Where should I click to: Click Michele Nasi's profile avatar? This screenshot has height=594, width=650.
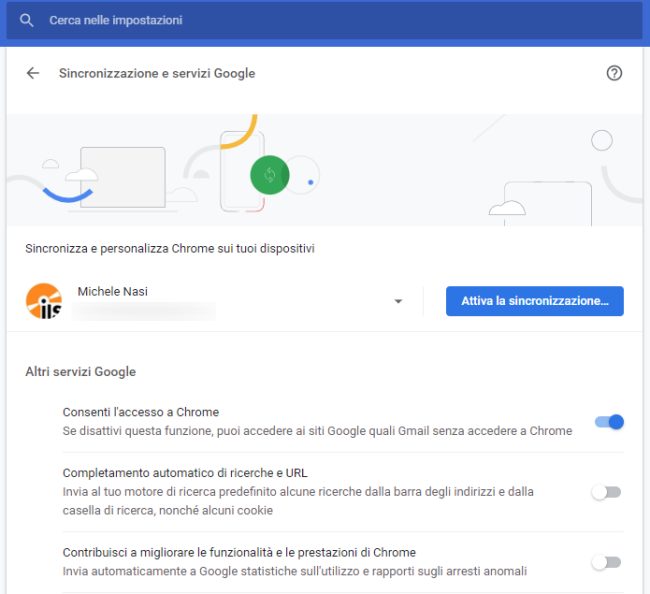click(43, 301)
